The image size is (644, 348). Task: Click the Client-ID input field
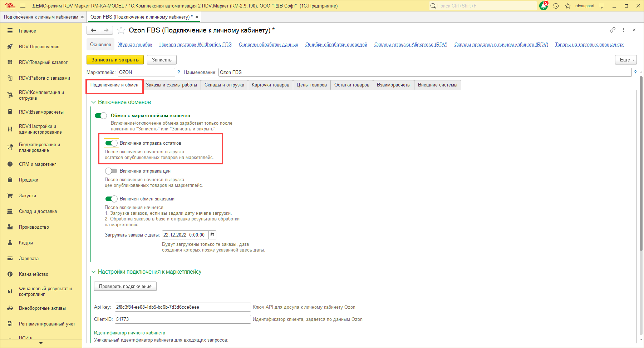[x=183, y=319]
